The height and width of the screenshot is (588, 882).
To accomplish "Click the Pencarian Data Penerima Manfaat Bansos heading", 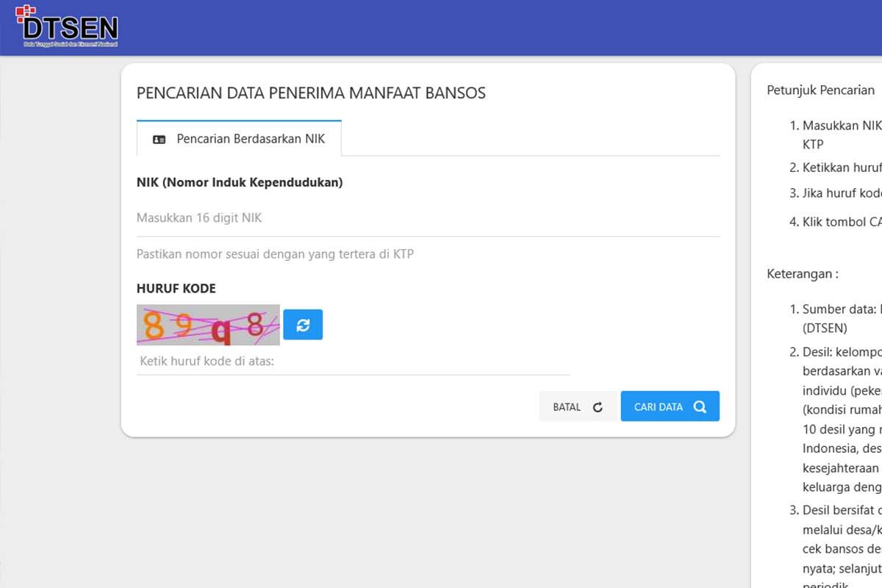I will pos(311,93).
